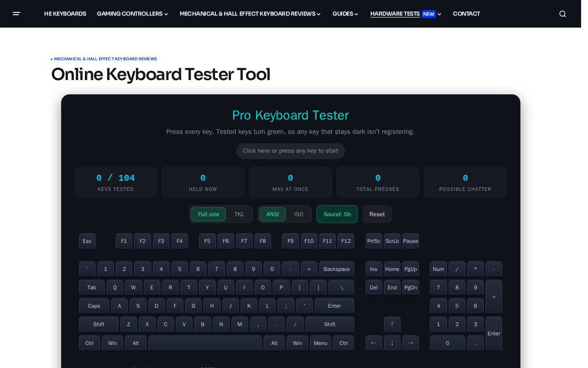Open the hamburger side menu icon

coord(17,14)
